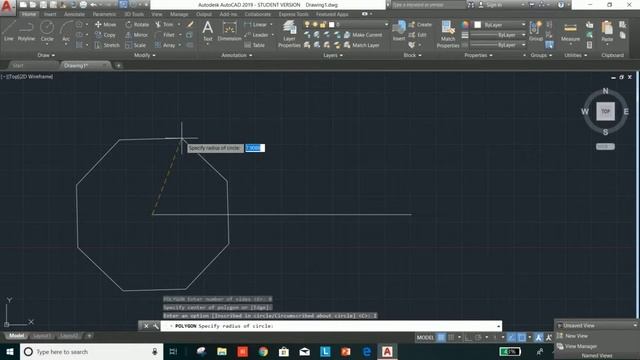Activate the Move command

pos(105,24)
